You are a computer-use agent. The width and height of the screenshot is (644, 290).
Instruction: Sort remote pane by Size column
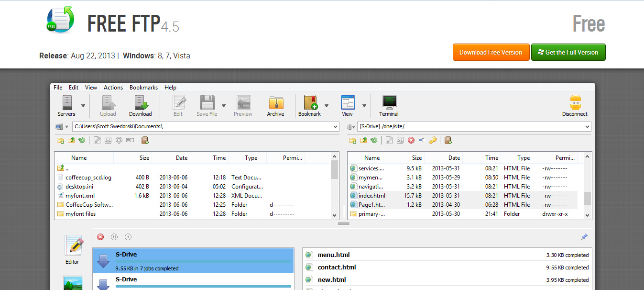417,158
